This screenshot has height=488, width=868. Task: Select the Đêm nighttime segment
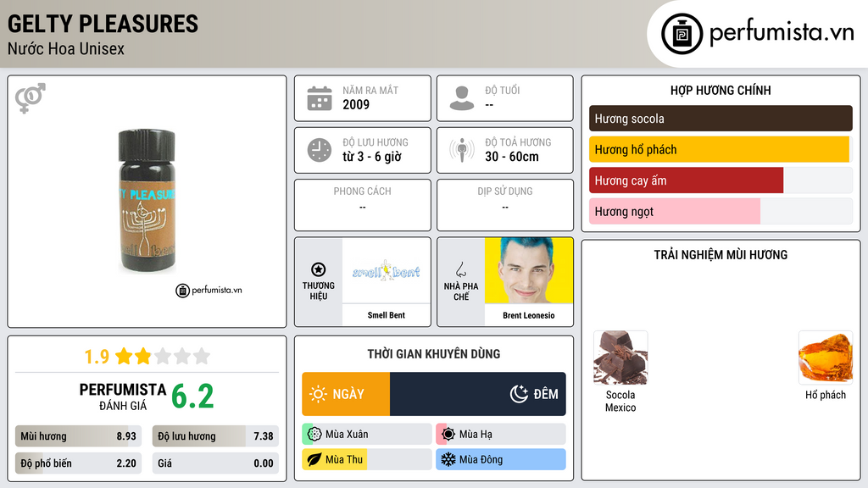pyautogui.click(x=478, y=394)
